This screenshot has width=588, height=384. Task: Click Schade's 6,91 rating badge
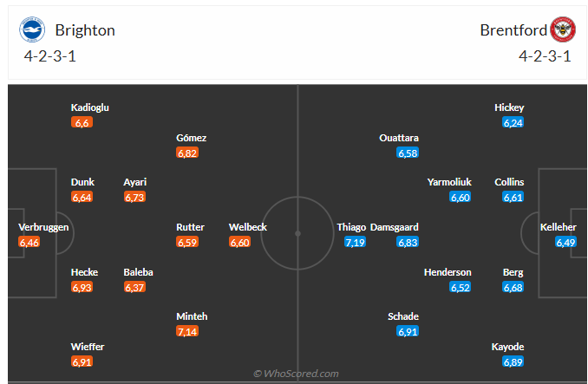click(x=408, y=332)
